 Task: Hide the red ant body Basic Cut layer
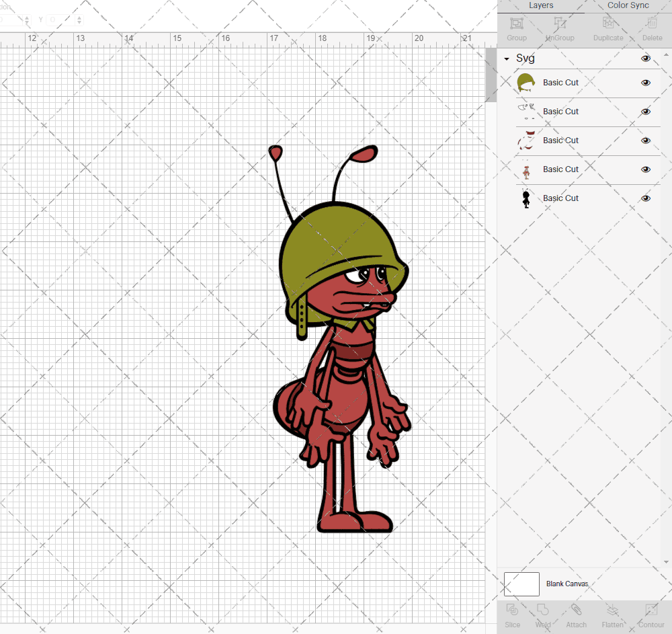pyautogui.click(x=645, y=169)
